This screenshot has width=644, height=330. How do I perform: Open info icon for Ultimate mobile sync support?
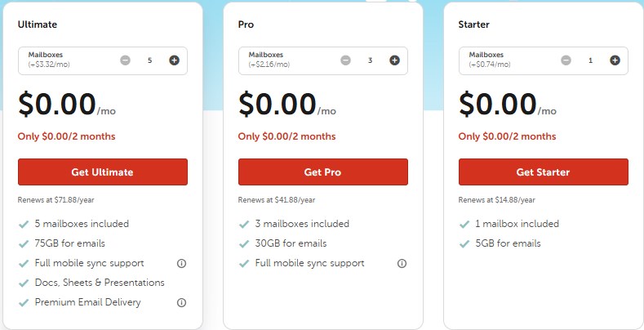point(181,263)
